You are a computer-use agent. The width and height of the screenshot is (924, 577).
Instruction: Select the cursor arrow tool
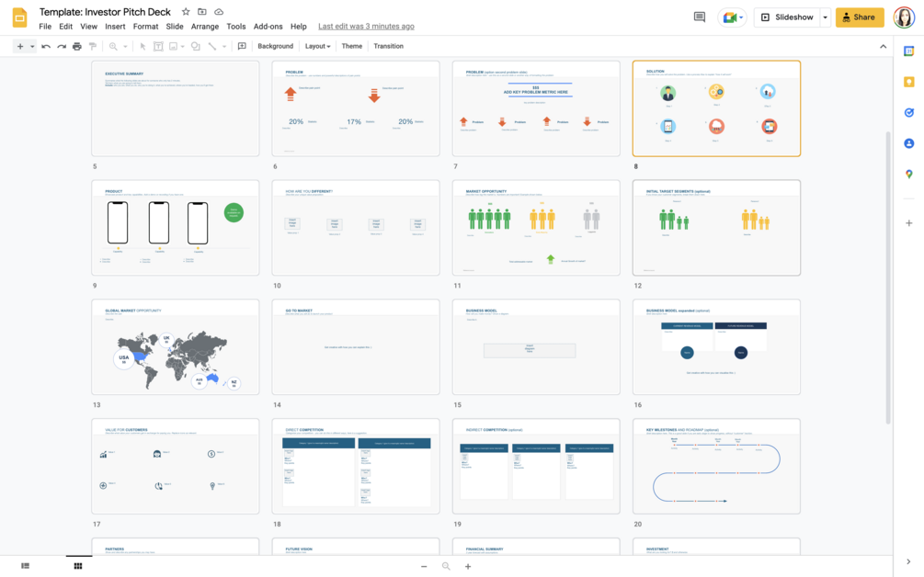pyautogui.click(x=143, y=46)
